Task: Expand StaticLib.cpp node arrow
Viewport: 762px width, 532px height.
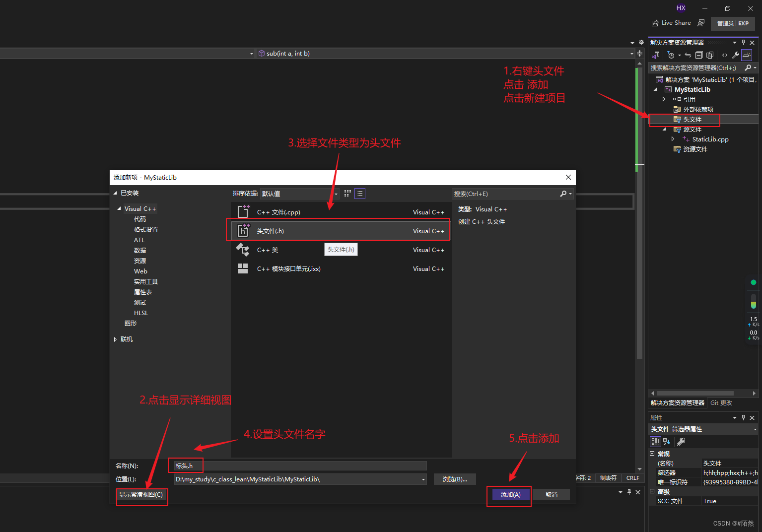Action: tap(673, 139)
